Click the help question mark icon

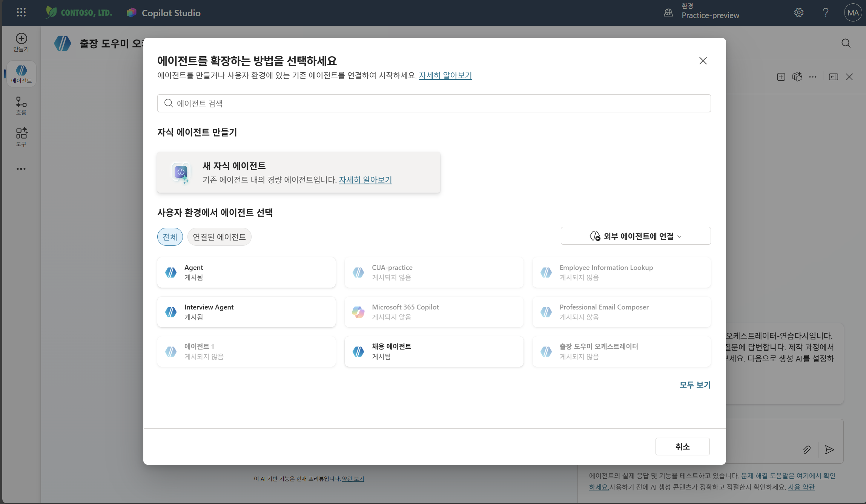click(x=826, y=12)
